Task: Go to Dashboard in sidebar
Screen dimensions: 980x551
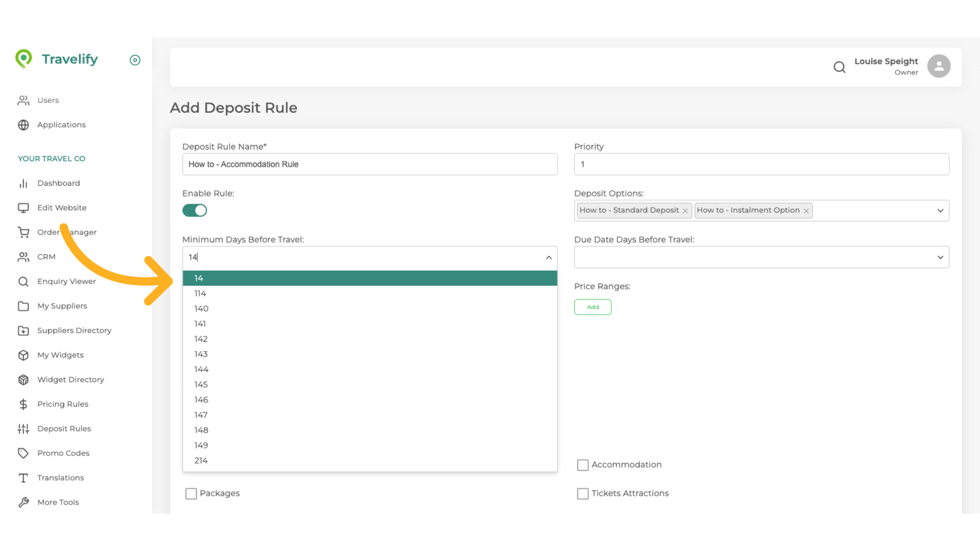Action: click(58, 183)
